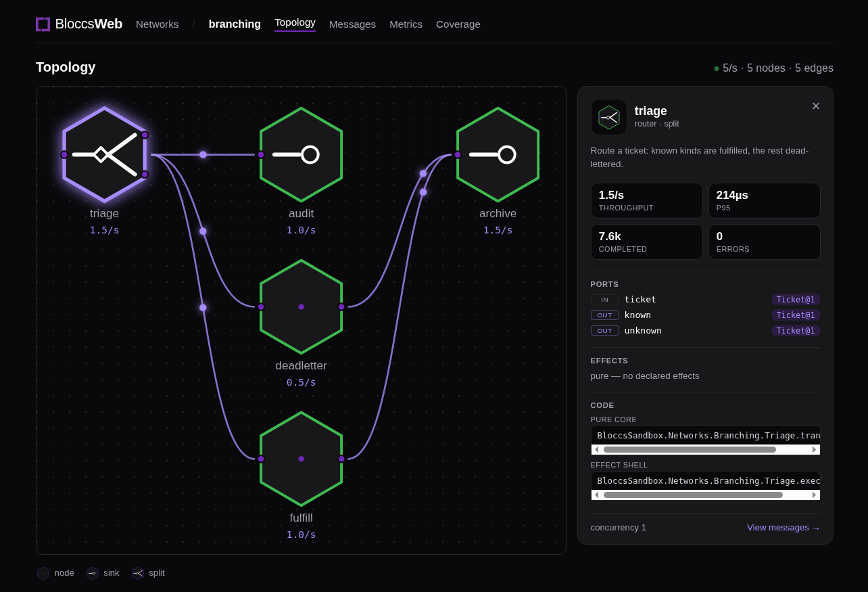
Task: Click the split legend icon
Action: click(x=138, y=573)
